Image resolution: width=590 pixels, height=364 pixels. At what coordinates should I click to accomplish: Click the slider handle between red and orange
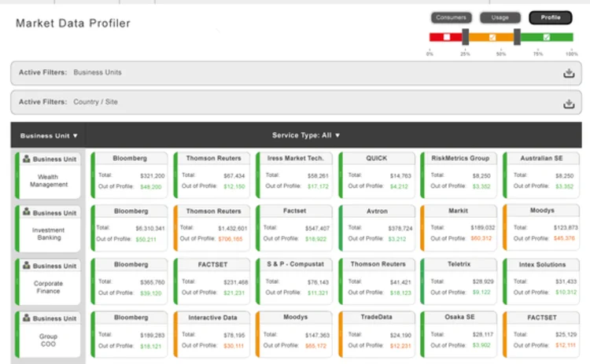(466, 37)
